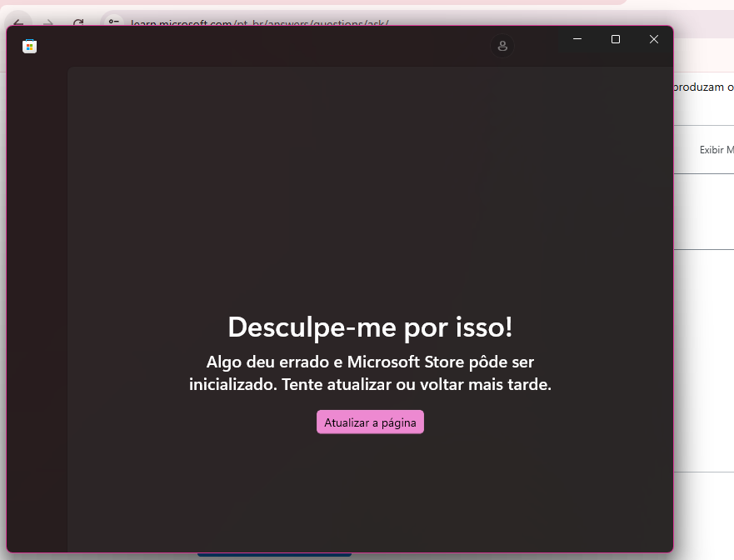734x560 pixels.
Task: Click the "Desculpe-me por isso!" heading
Action: [370, 327]
